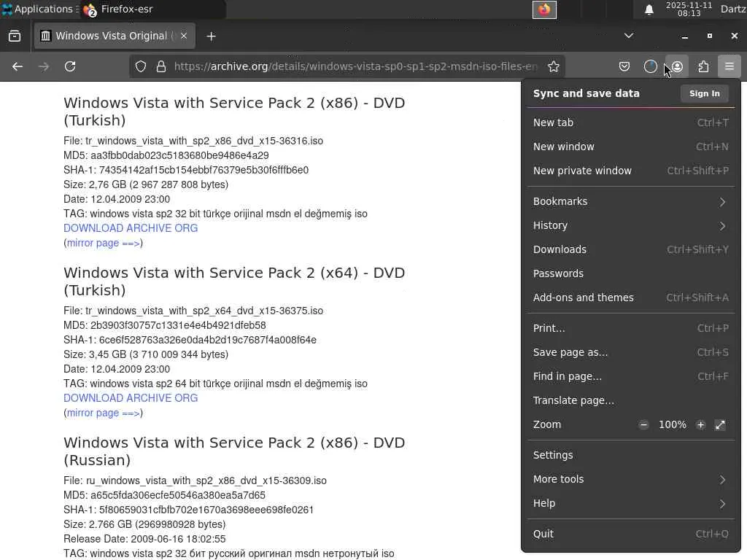The width and height of the screenshot is (747, 560).
Task: Expand the History submenu
Action: (x=630, y=225)
